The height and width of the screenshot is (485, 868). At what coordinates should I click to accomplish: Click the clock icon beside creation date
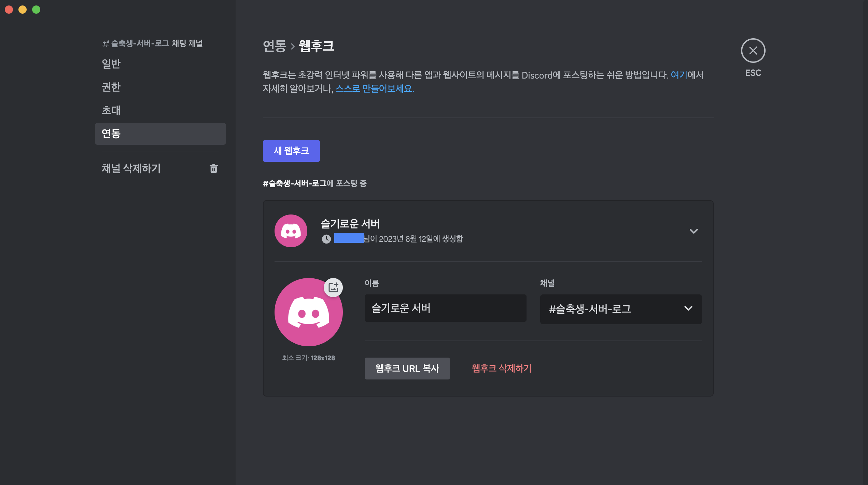tap(326, 239)
